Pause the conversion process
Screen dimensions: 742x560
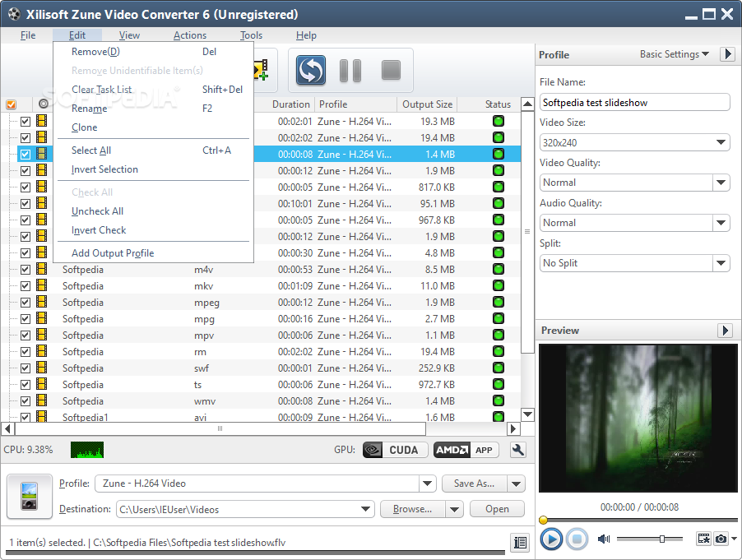pos(350,71)
